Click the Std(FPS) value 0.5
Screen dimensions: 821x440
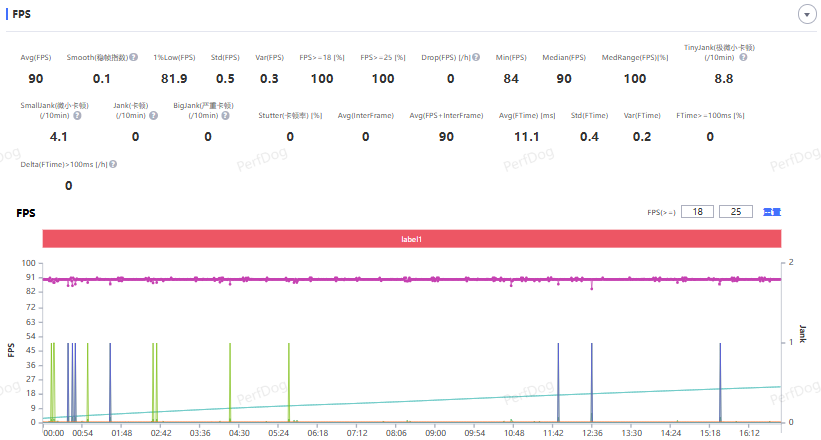point(225,79)
